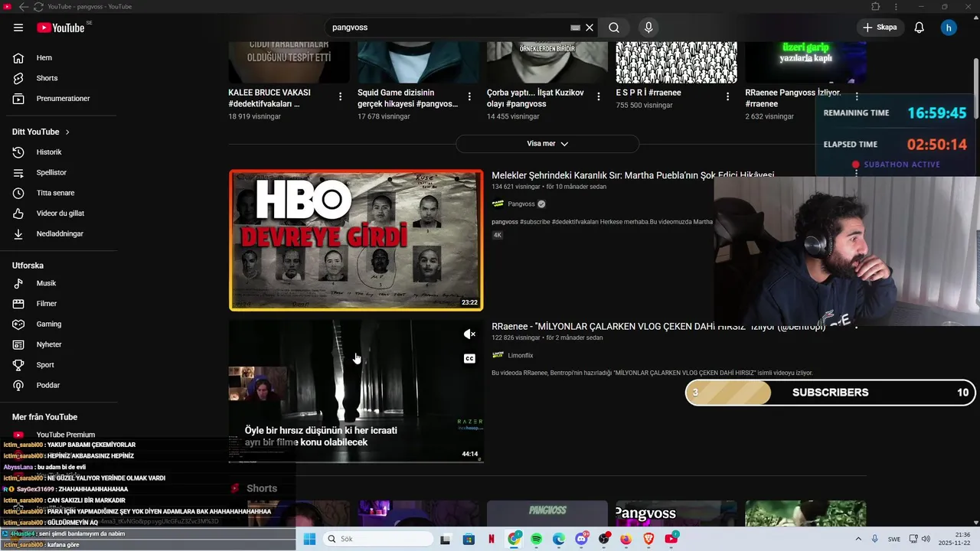Open the HBO DEVREYE GİRDİ video thumbnail
Viewport: 980px width, 551px height.
coord(356,240)
